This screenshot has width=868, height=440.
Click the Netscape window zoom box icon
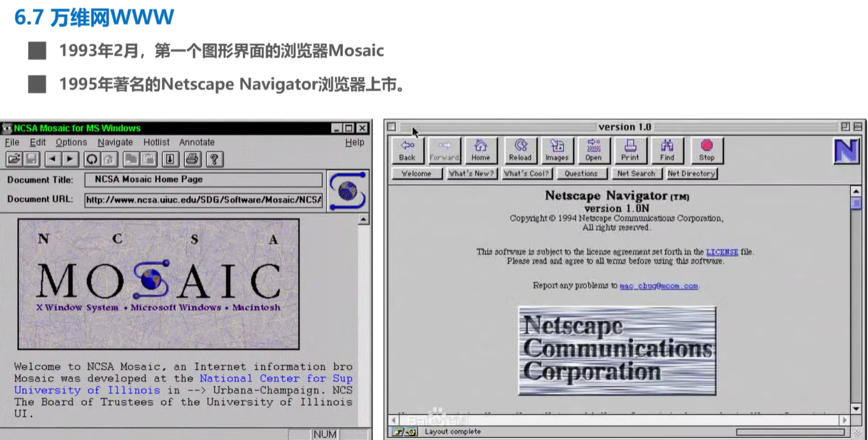pyautogui.click(x=845, y=127)
